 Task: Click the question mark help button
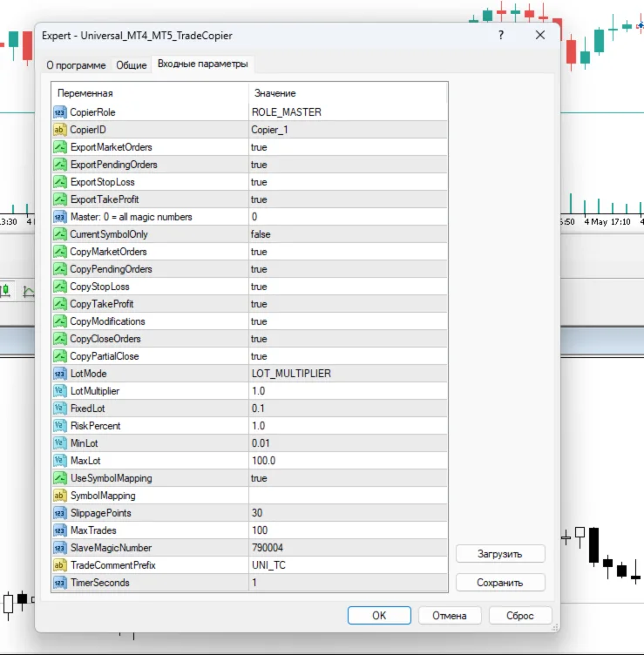tap(501, 35)
